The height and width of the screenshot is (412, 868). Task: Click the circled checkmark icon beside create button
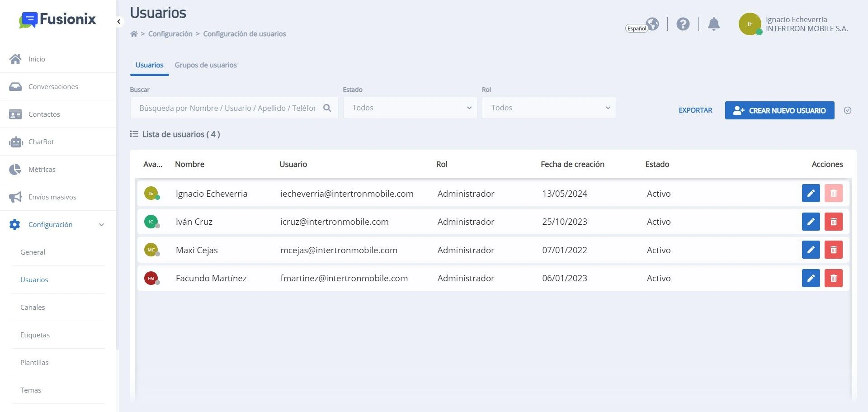coord(848,110)
